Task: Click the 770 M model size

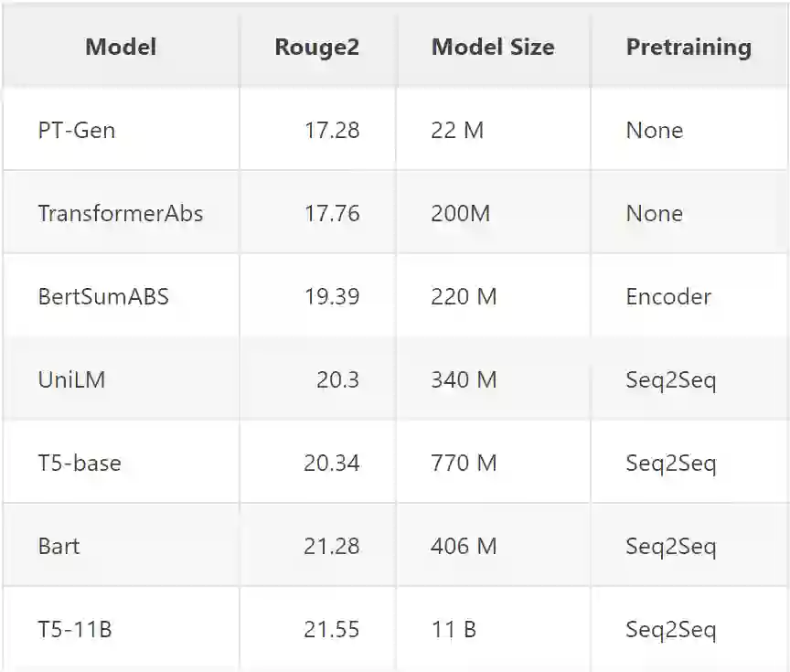Action: tap(464, 463)
